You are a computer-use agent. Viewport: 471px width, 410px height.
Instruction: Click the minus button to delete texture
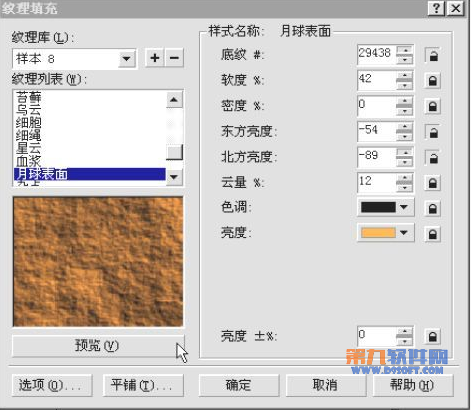click(174, 58)
